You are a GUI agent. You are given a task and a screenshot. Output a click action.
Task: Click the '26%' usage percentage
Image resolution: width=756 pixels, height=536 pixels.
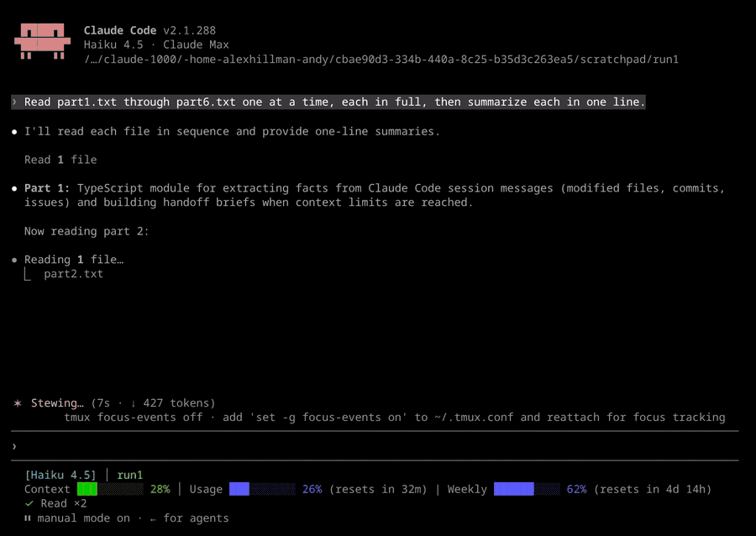[312, 489]
